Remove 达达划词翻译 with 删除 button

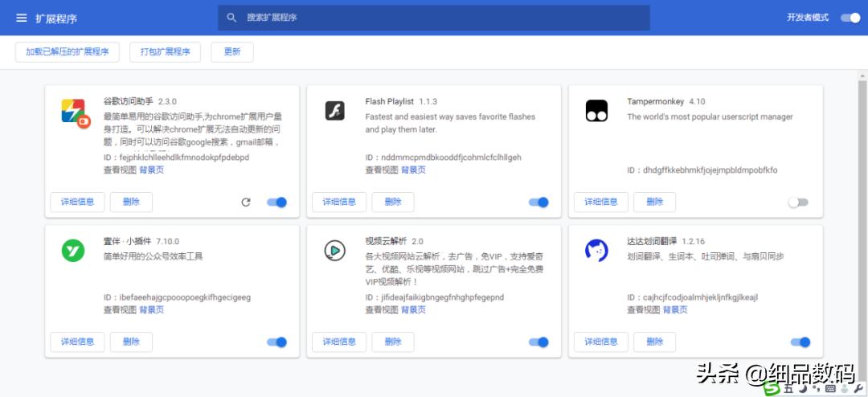(x=655, y=342)
